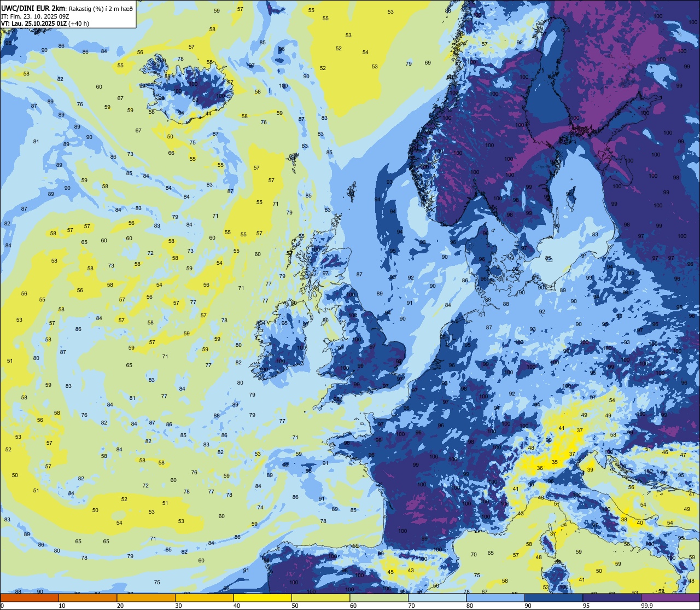Click the 'Rakastig (%) í 2 m hæð' parameter label

(x=101, y=8)
